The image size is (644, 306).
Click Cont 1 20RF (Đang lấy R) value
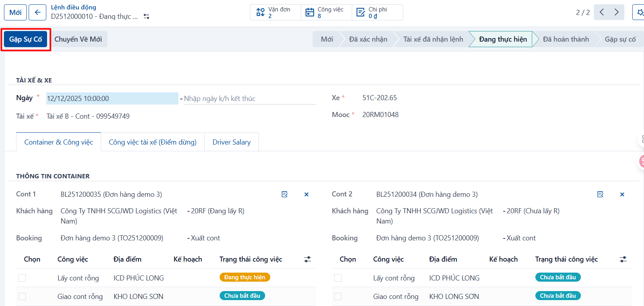218,211
